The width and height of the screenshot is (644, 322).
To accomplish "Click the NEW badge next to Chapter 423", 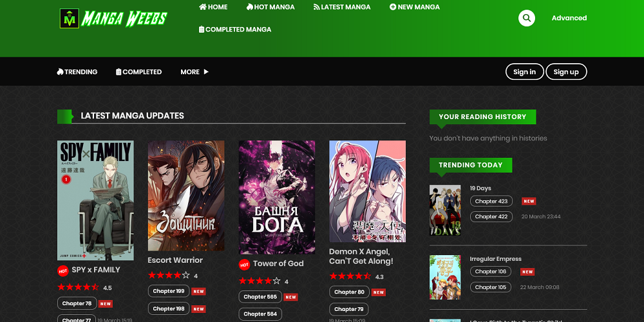I will pyautogui.click(x=528, y=201).
